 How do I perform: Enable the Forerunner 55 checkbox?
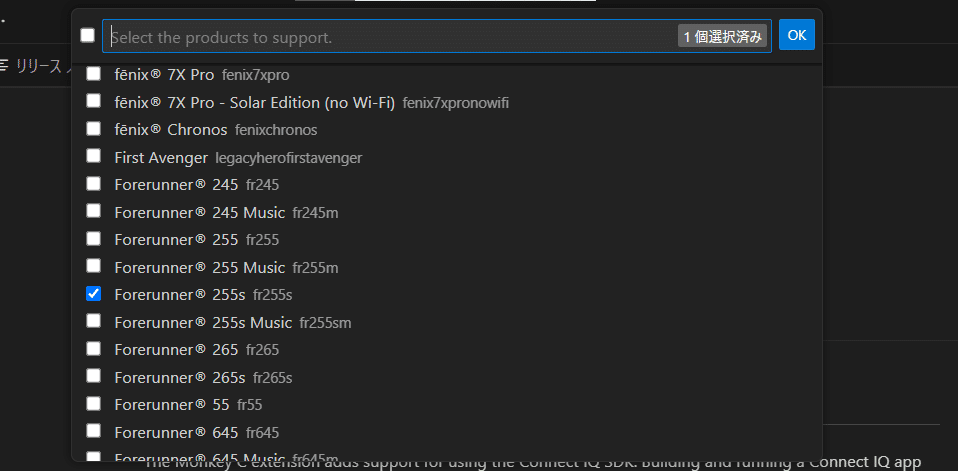93,403
